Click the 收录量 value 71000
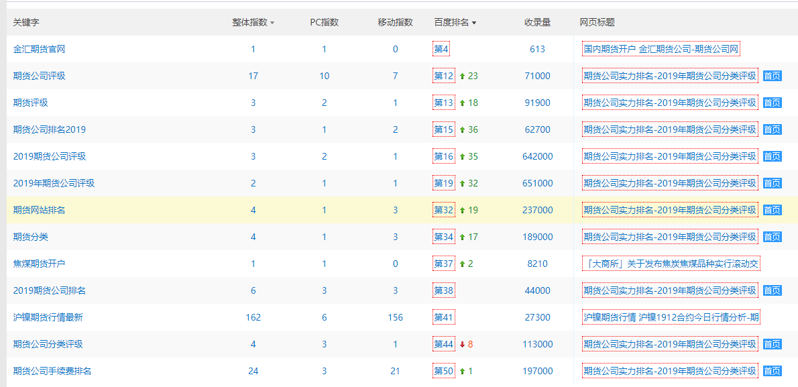This screenshot has height=387, width=798. coord(537,76)
